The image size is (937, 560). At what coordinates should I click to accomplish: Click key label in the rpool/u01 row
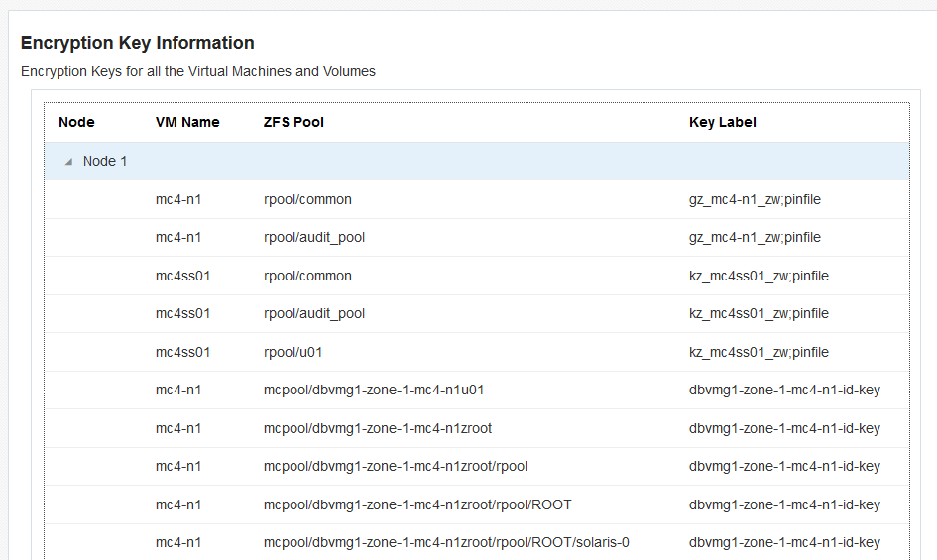tap(759, 352)
